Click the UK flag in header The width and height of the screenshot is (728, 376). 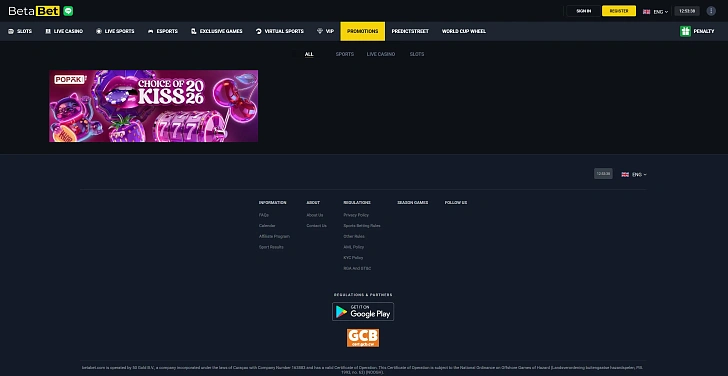646,12
